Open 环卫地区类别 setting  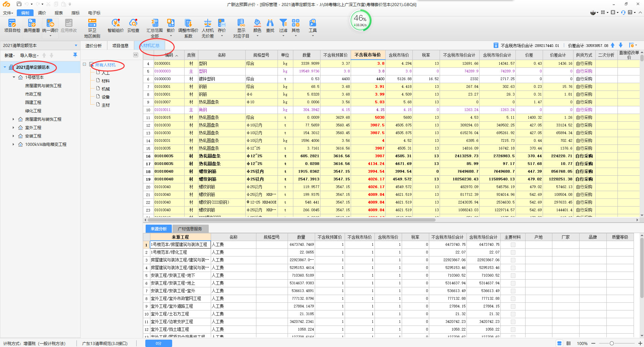point(92,28)
